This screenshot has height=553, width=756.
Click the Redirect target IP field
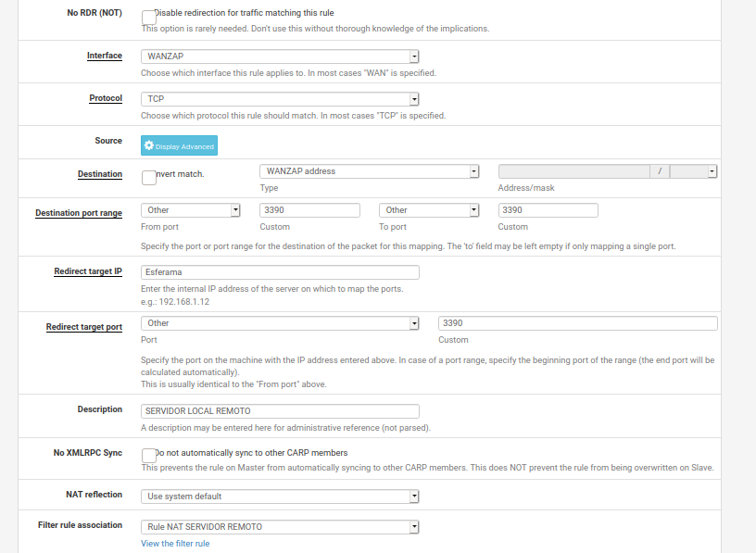(x=280, y=272)
